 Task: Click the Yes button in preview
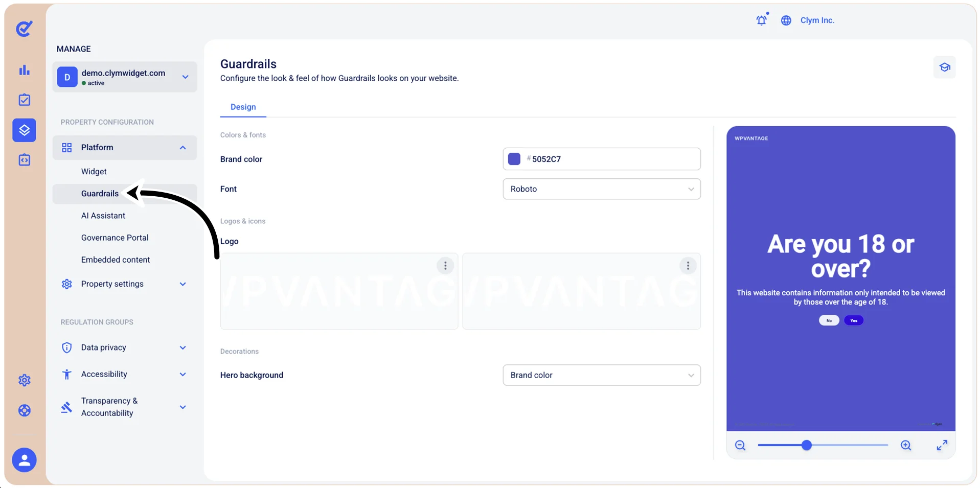coord(854,320)
